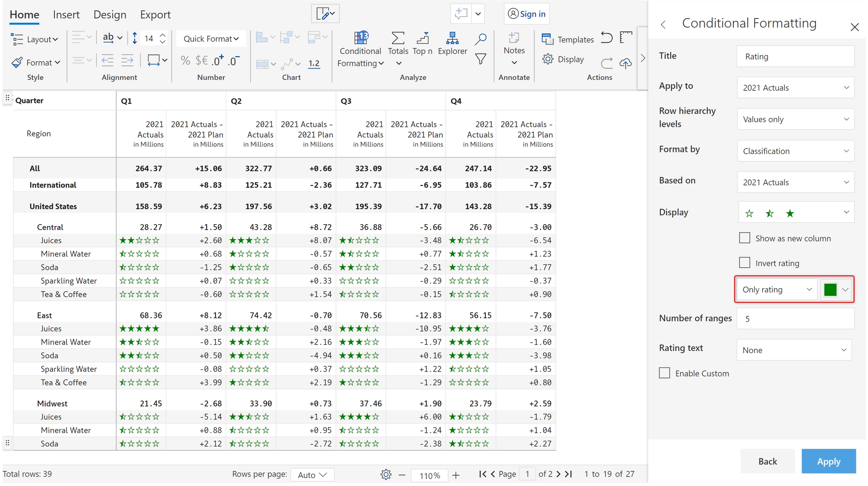Viewport: 868px width, 486px height.
Task: Check the Invert rating checkbox
Action: click(744, 263)
